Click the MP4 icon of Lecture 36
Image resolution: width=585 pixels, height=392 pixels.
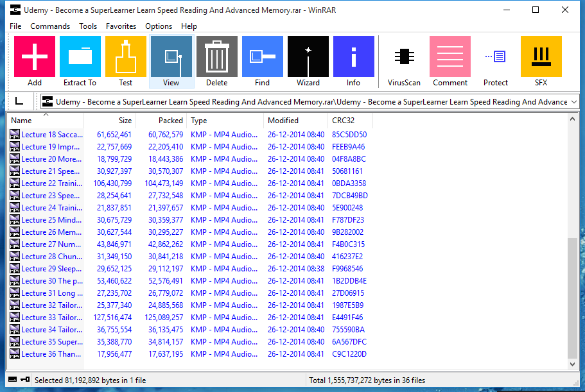pos(15,354)
